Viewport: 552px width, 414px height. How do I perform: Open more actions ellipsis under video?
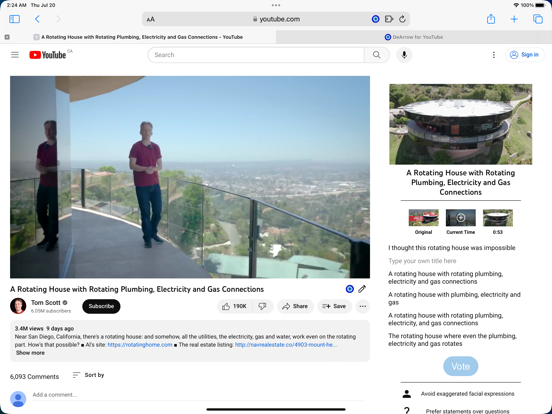363,306
